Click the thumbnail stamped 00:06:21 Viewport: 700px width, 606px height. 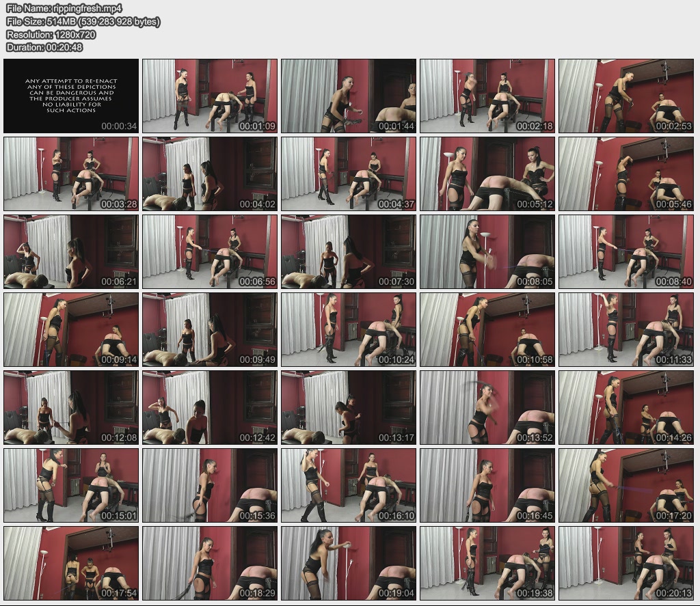click(x=71, y=251)
